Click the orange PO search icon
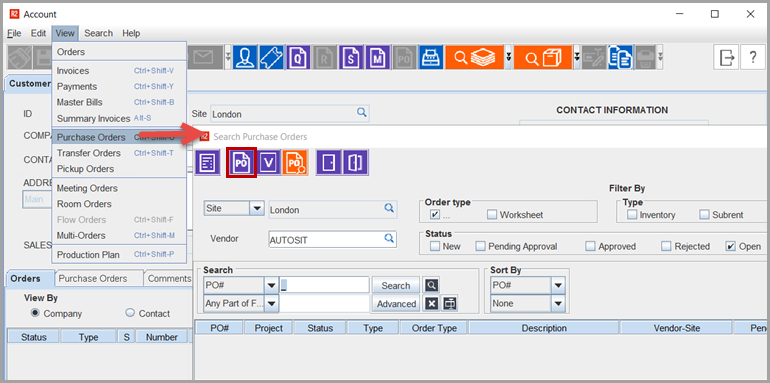 (296, 163)
